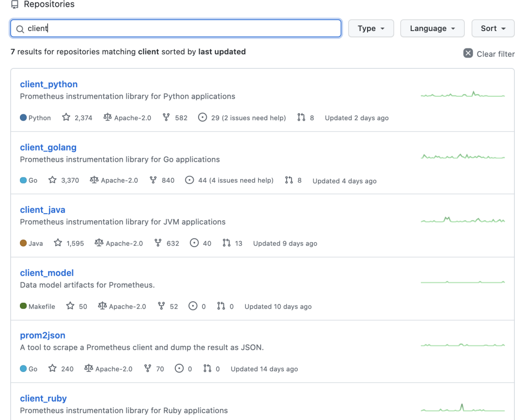Expand the Language filter dropdown
This screenshot has height=420, width=523.
(x=432, y=29)
